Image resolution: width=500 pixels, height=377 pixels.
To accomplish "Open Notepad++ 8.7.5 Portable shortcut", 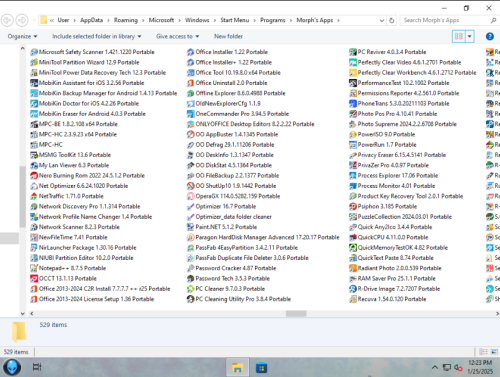I will point(68,268).
